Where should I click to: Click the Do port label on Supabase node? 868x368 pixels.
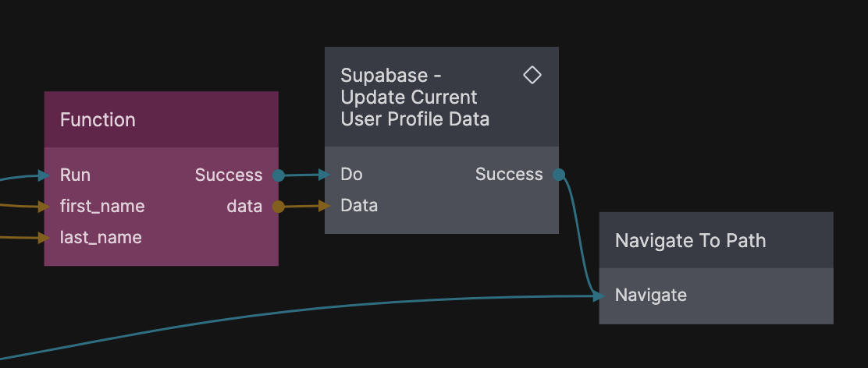pos(351,174)
